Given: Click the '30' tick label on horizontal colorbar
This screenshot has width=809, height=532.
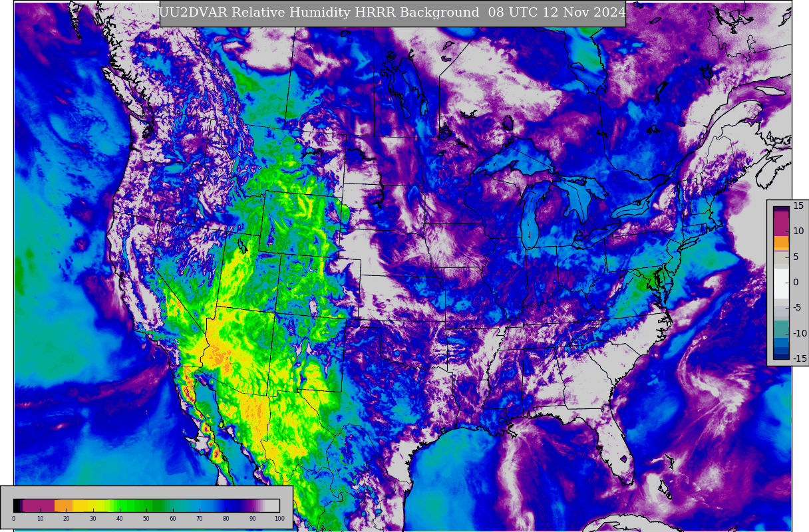Looking at the screenshot, I should (x=93, y=518).
